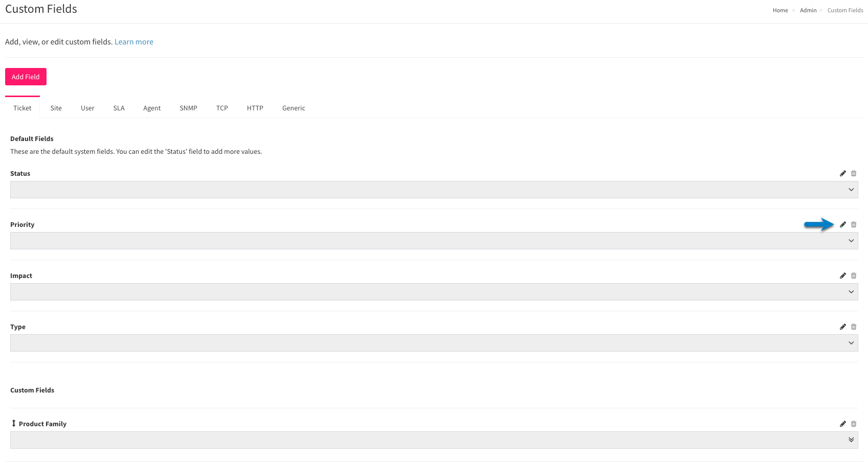Go to Admin in breadcrumb
868x462 pixels.
(808, 10)
